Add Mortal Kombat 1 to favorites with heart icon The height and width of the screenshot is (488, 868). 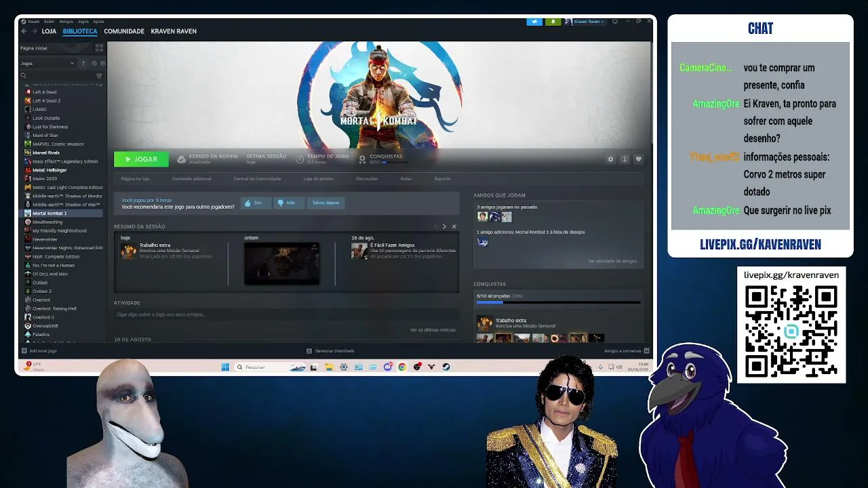638,159
